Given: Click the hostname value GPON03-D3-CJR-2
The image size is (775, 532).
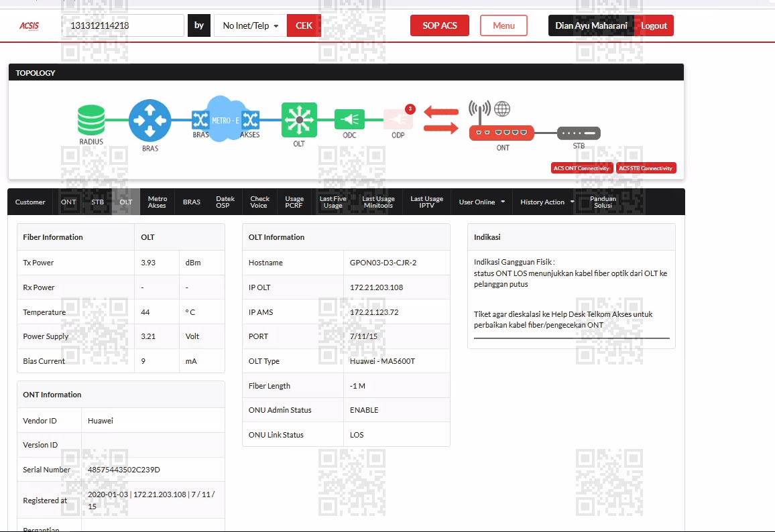Looking at the screenshot, I should [383, 263].
